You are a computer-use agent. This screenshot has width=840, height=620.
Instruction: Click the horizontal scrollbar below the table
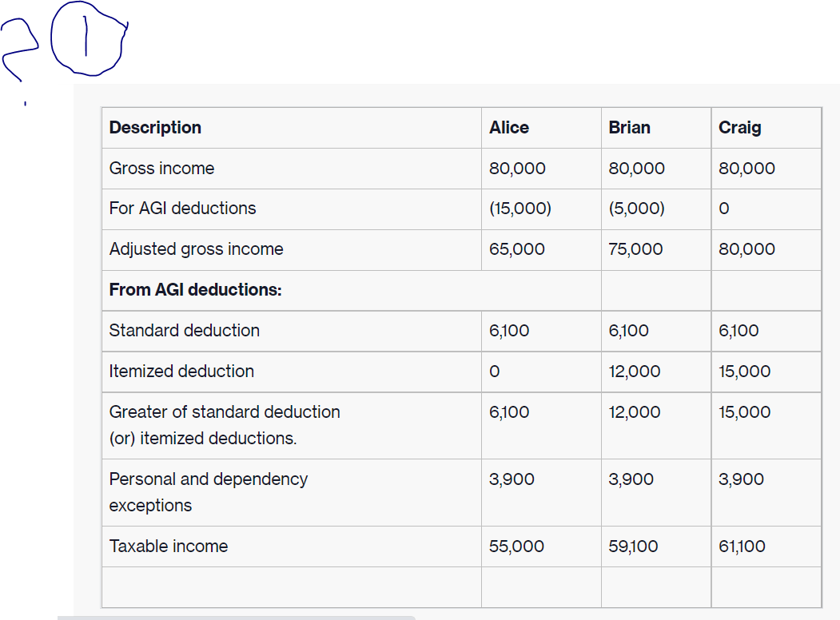pos(236,618)
